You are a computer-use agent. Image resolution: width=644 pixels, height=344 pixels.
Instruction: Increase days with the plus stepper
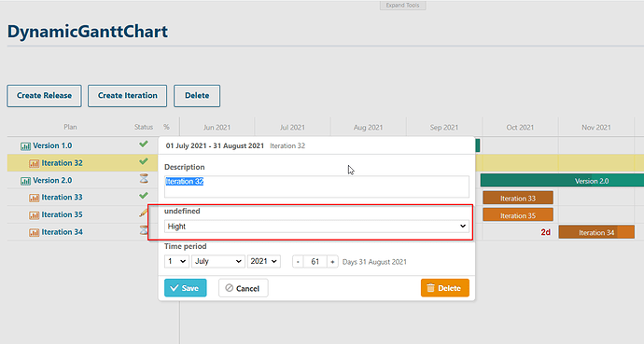[x=332, y=262]
